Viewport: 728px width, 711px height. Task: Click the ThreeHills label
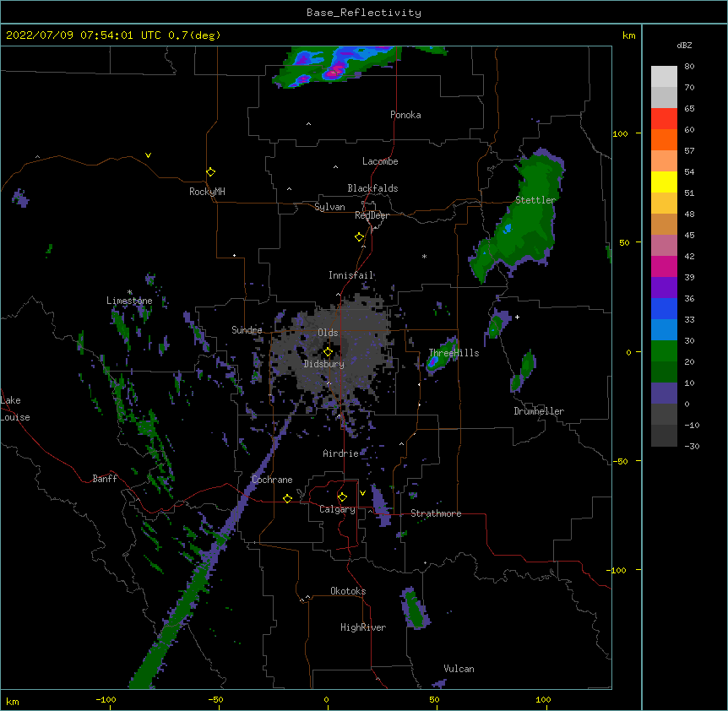[454, 353]
